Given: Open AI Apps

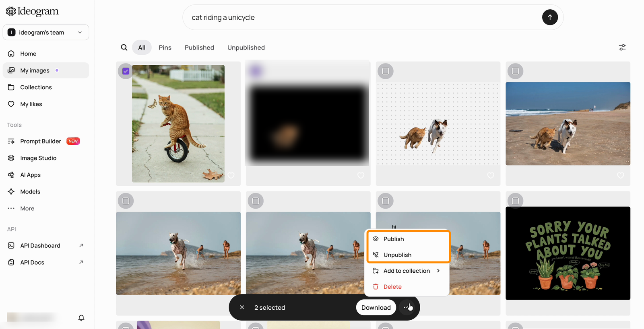Looking at the screenshot, I should pos(46,175).
